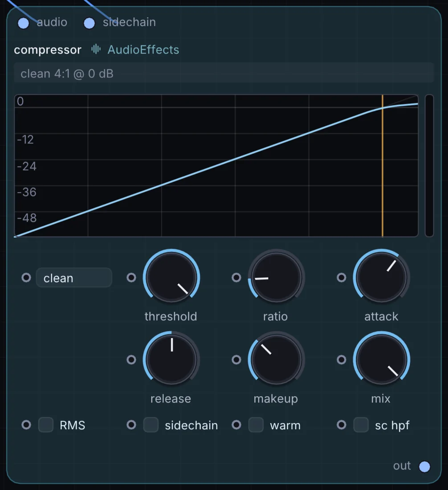
Task: Click the -12 graph axis label
Action: click(x=25, y=140)
